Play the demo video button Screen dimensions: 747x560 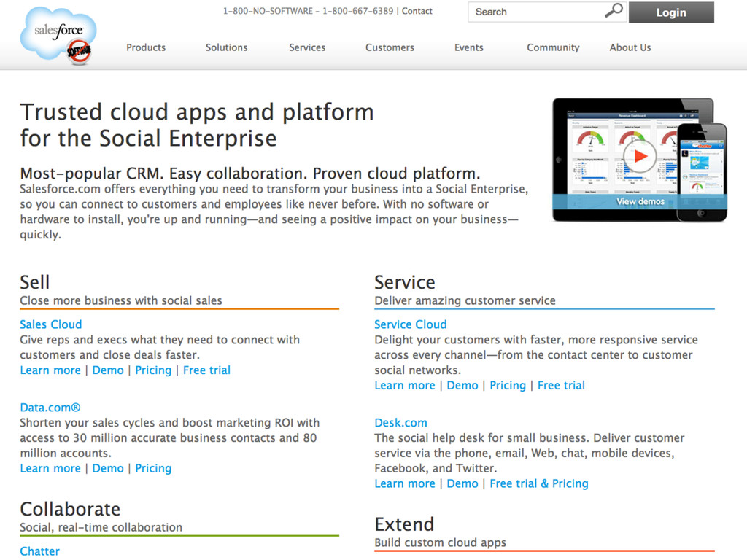point(639,156)
